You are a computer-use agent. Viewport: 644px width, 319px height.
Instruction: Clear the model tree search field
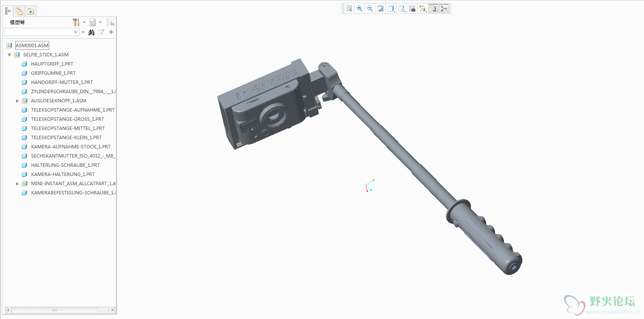coord(76,32)
